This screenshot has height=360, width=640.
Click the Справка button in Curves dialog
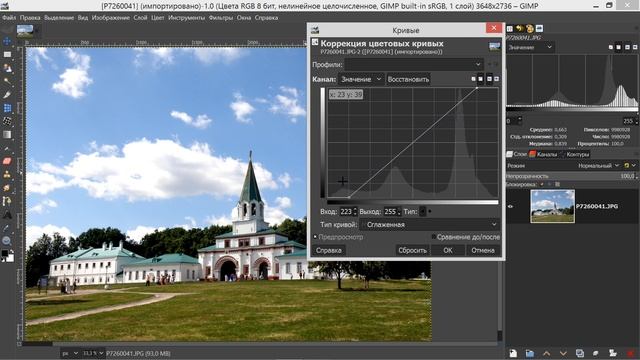coord(329,250)
